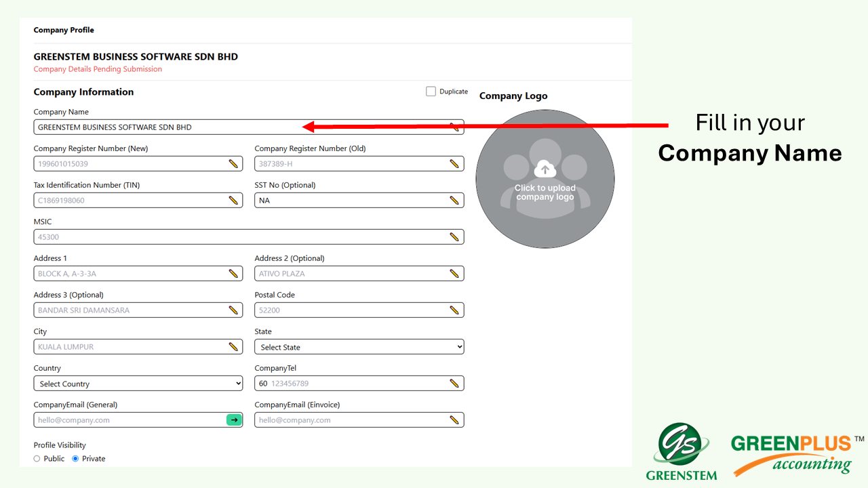Click the City input field

click(x=138, y=346)
